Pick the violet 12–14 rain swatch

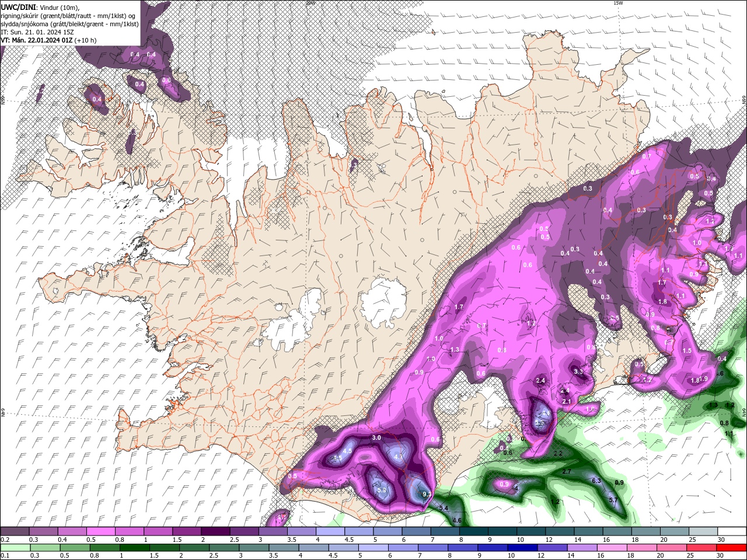point(552,548)
